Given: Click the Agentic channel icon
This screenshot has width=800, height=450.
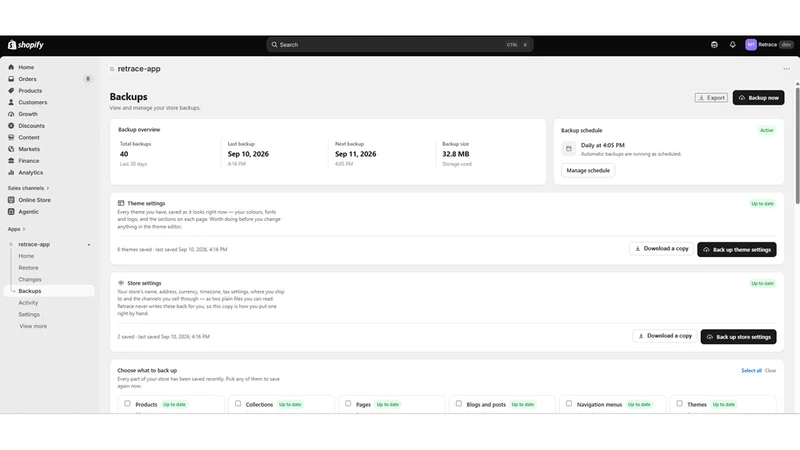Looking at the screenshot, I should click(11, 212).
